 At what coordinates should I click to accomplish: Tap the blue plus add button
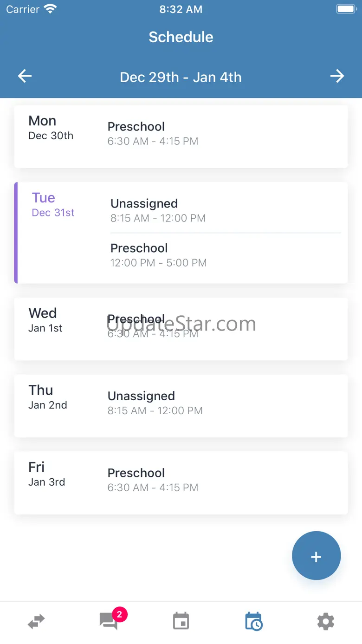click(x=316, y=556)
